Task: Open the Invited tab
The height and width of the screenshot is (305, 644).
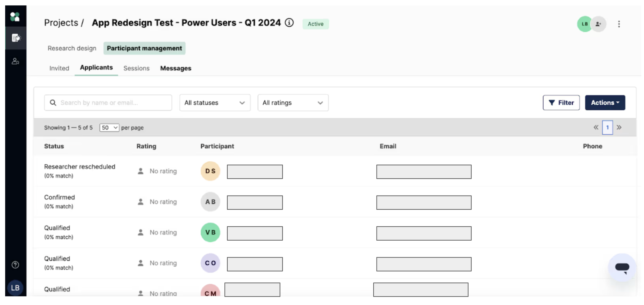Action: pyautogui.click(x=59, y=68)
